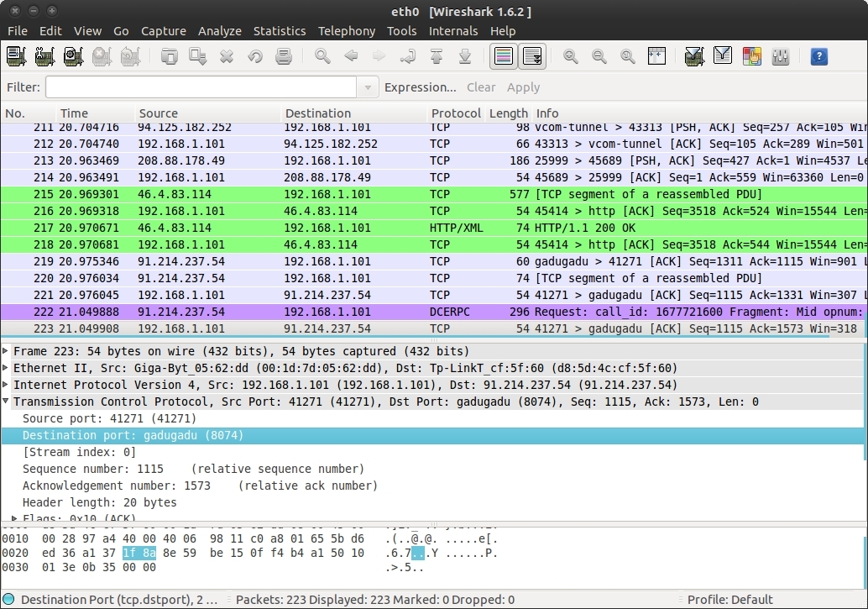Viewport: 868px width, 609px height.
Task: Sort by the Protocol column header
Action: [456, 113]
